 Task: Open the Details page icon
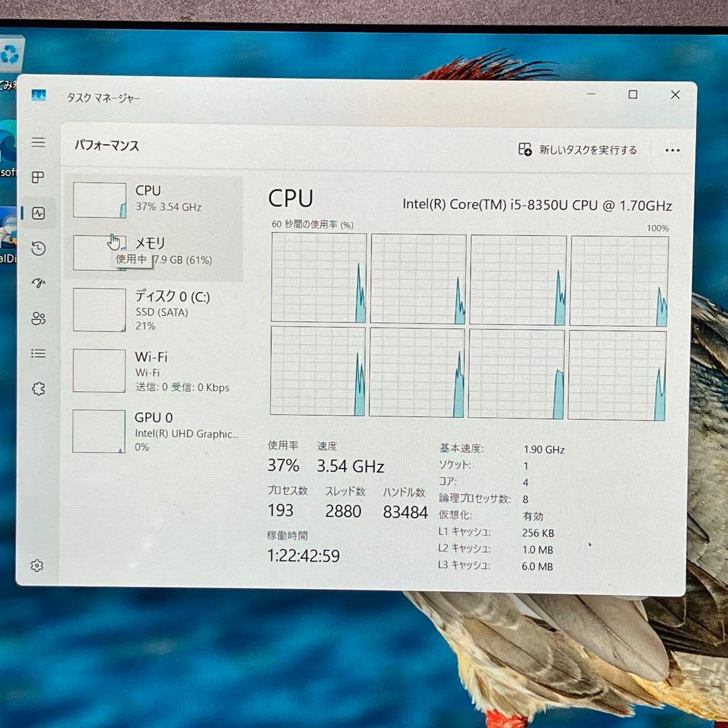[x=38, y=353]
